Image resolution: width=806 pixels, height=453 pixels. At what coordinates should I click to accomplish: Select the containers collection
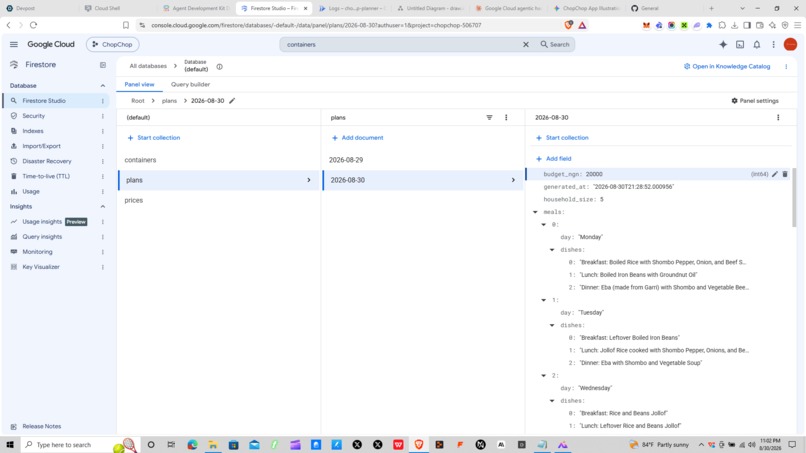click(140, 160)
